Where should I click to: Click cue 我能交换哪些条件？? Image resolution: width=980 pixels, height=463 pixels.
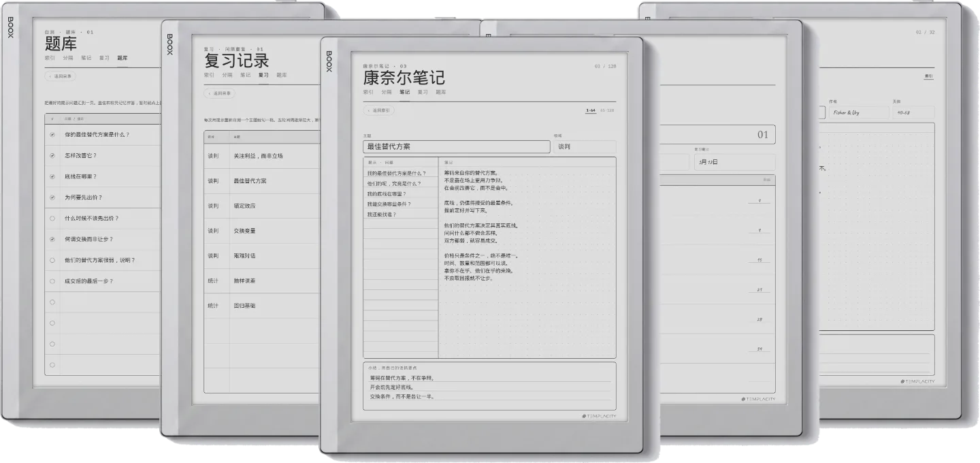click(x=389, y=204)
